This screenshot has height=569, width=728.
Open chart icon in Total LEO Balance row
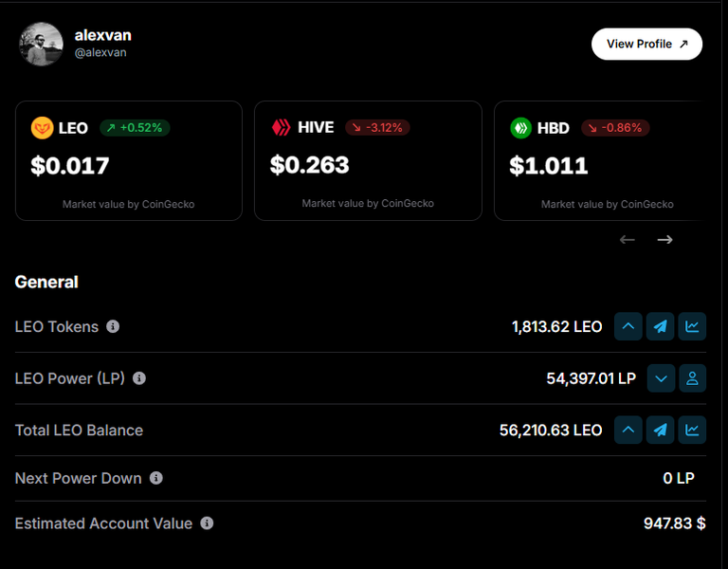click(x=692, y=430)
